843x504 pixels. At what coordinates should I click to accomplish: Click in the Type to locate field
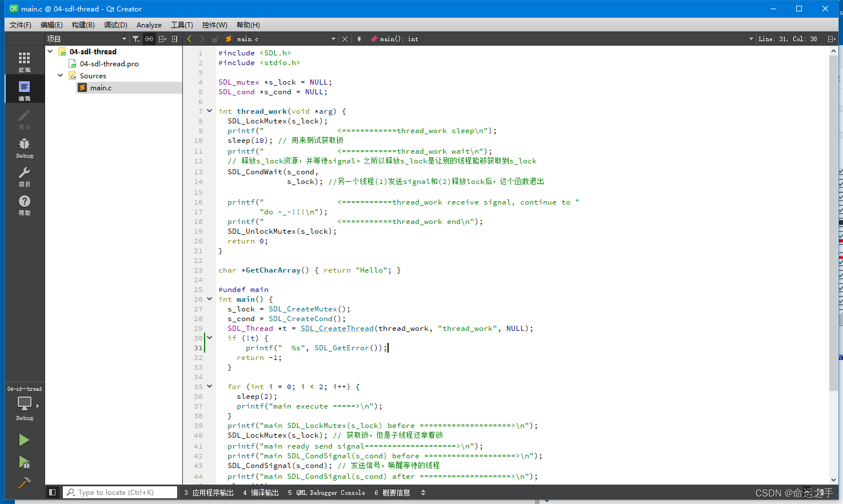pos(120,492)
